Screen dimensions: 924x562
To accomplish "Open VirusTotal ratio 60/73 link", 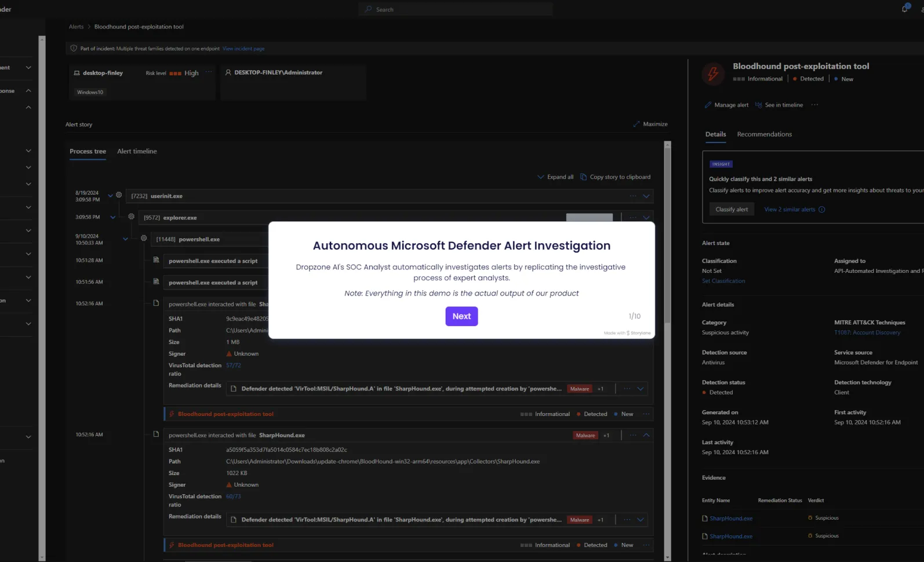I will (233, 497).
